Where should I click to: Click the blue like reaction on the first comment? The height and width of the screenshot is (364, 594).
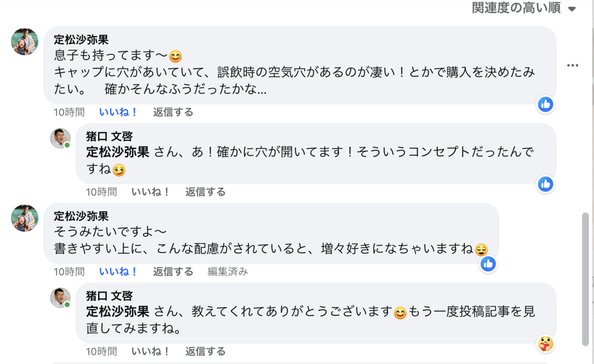pos(545,104)
